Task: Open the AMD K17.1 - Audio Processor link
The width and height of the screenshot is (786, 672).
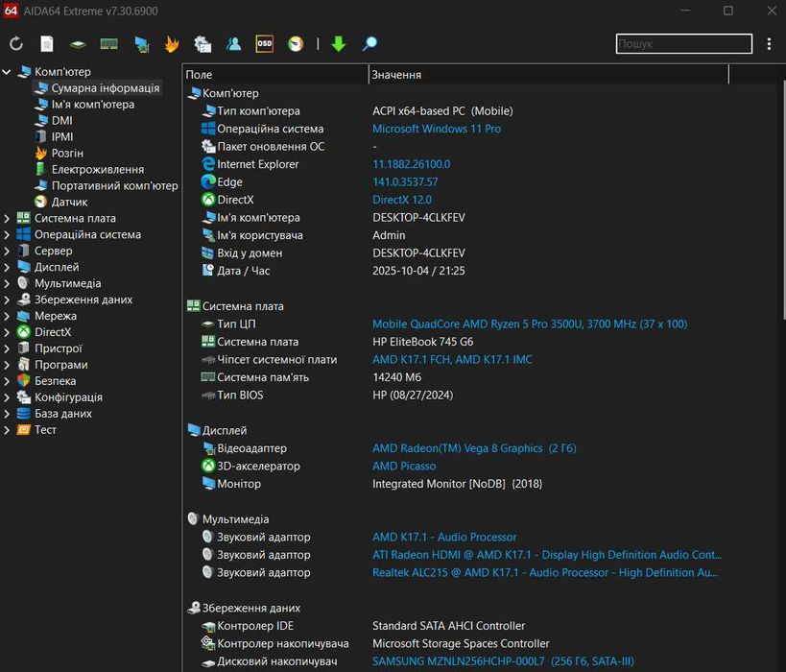Action: pyautogui.click(x=444, y=537)
